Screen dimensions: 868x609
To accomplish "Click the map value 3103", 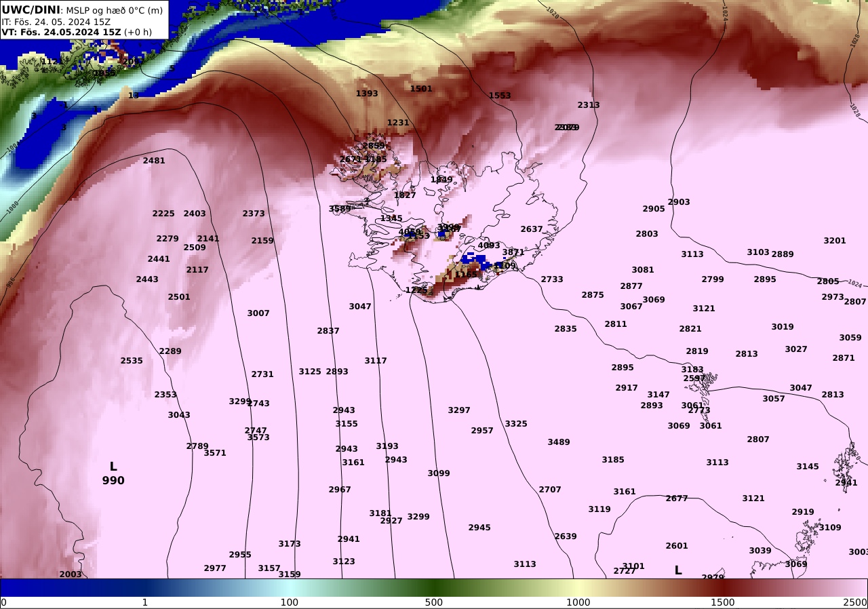I will [x=758, y=252].
